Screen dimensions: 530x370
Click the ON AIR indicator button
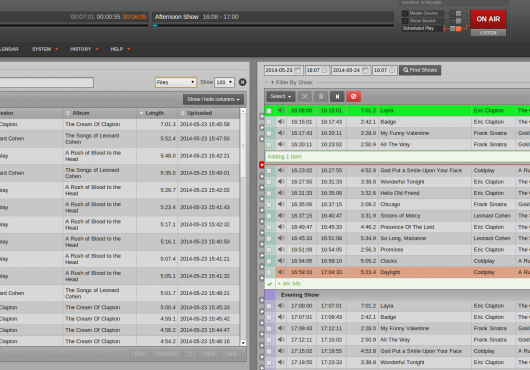point(488,19)
